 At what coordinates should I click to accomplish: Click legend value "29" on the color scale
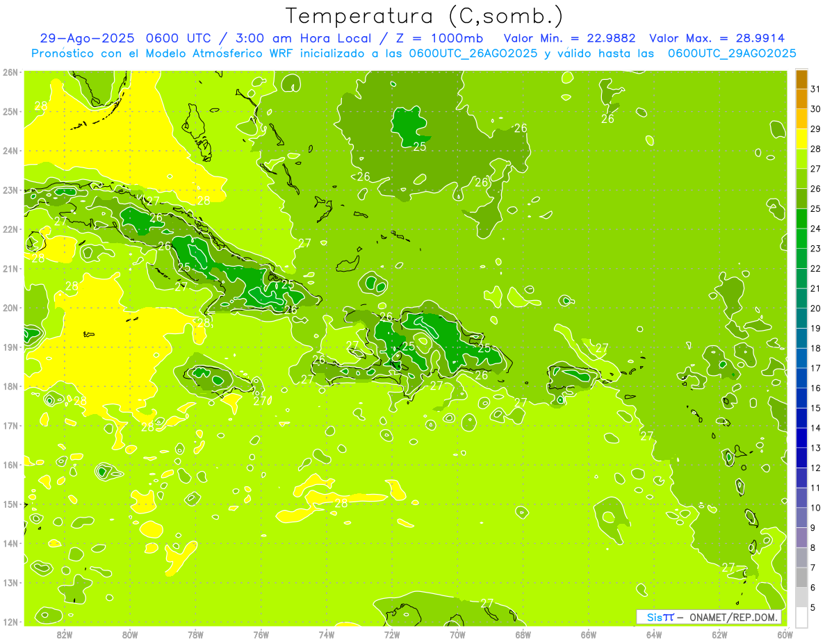815,130
